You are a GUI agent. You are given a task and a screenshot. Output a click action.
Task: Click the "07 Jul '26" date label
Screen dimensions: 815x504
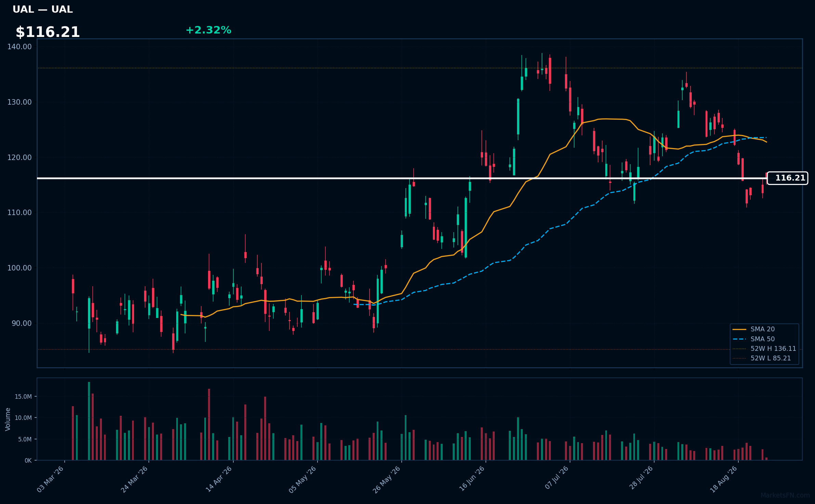tap(557, 478)
